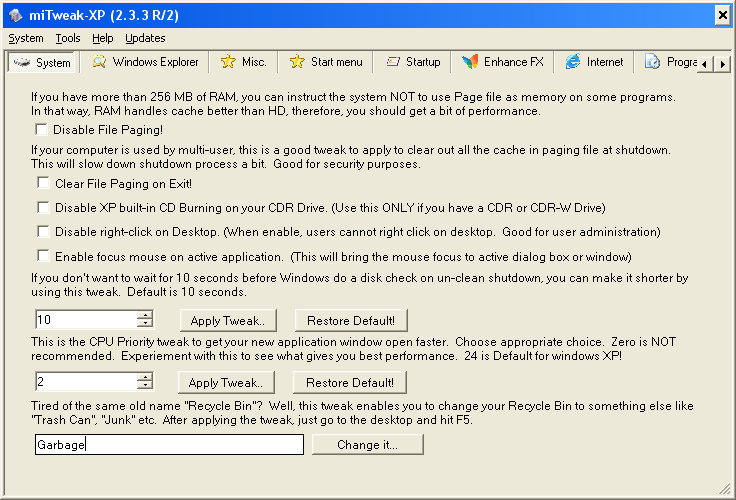Restore Default for disk check timeout
This screenshot has width=736, height=500.
tap(351, 321)
